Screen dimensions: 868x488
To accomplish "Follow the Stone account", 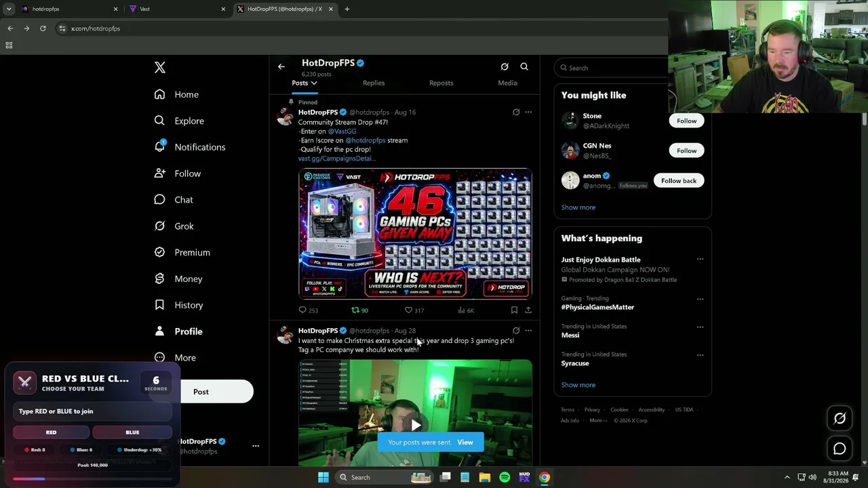I will coord(686,121).
